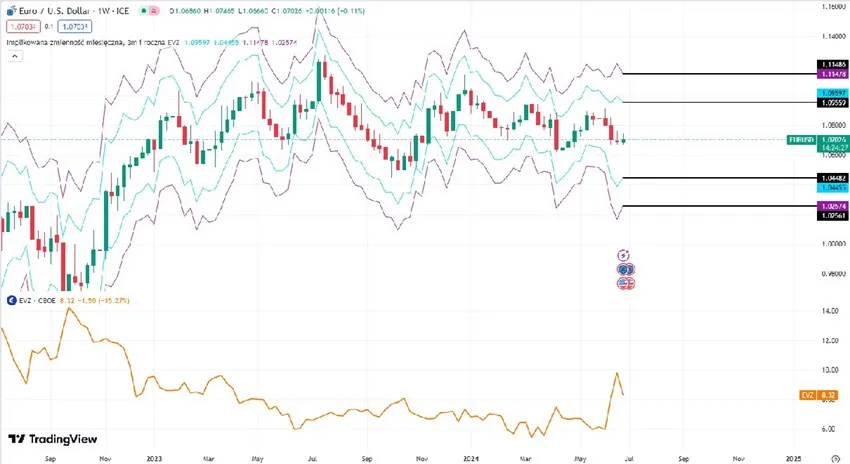
Task: Click the high value H1.07465 in header
Action: (x=220, y=11)
